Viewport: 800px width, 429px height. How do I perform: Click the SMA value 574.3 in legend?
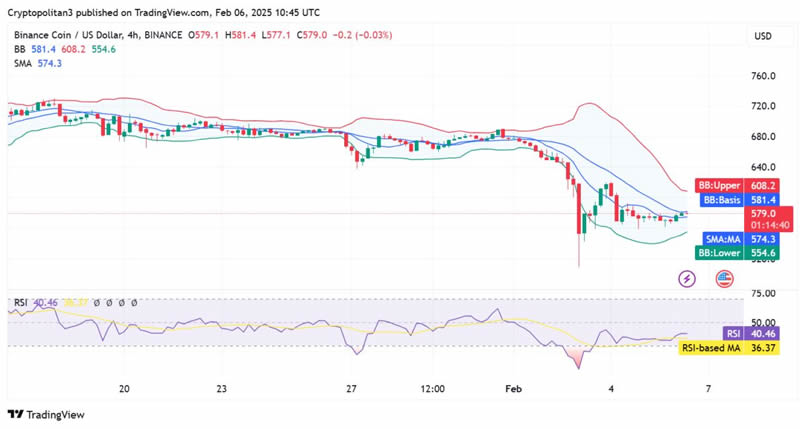[49, 63]
